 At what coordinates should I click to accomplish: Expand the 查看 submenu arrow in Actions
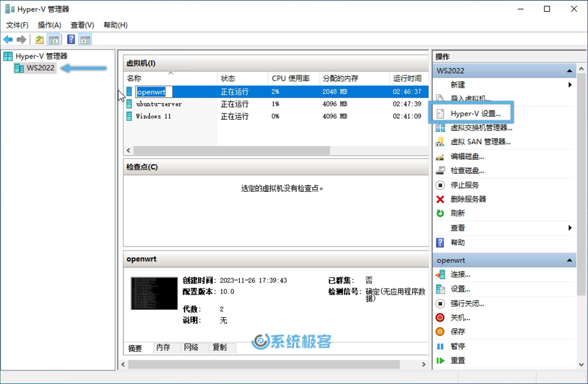[570, 228]
